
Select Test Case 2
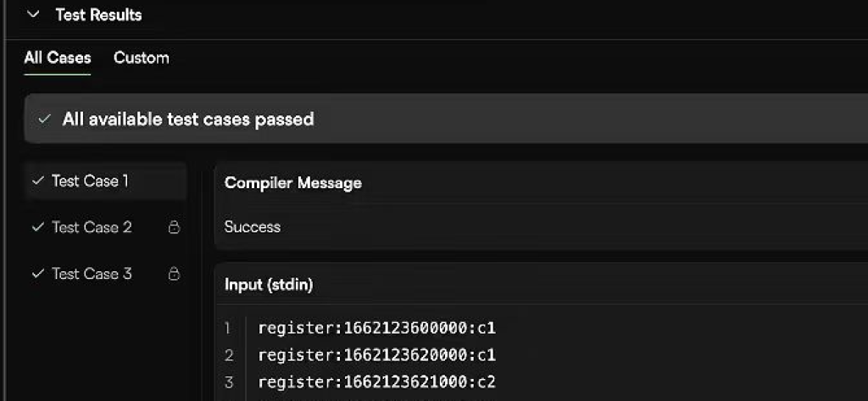(x=105, y=227)
